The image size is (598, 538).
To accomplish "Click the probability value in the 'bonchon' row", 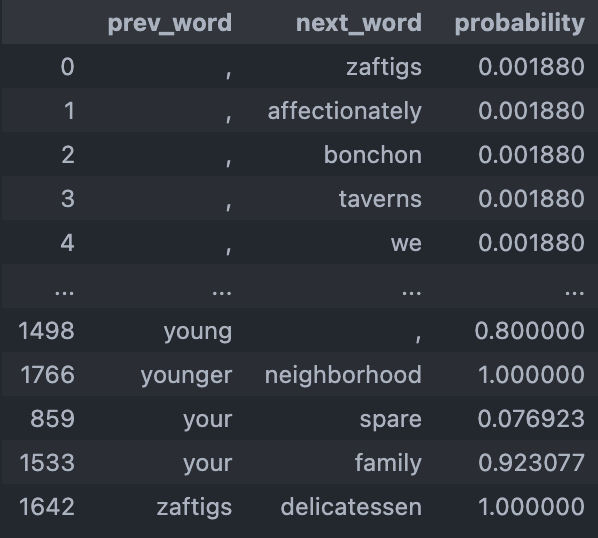I will tap(531, 155).
